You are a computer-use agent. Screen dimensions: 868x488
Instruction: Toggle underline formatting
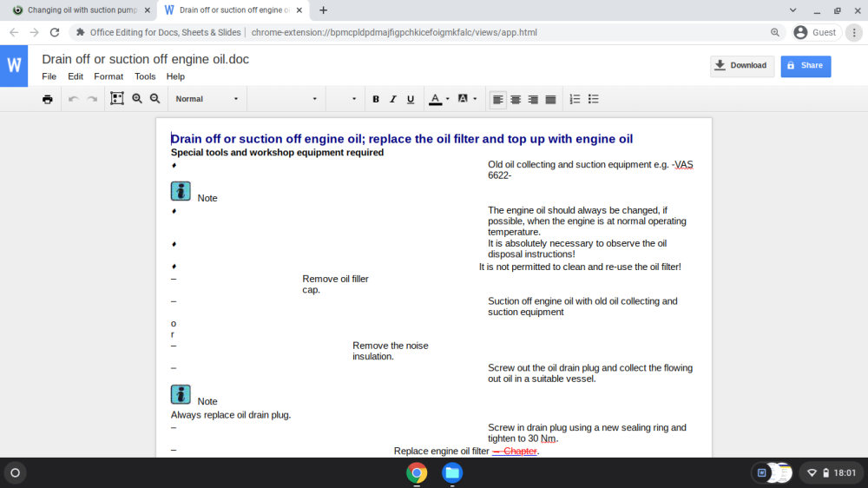click(x=411, y=99)
